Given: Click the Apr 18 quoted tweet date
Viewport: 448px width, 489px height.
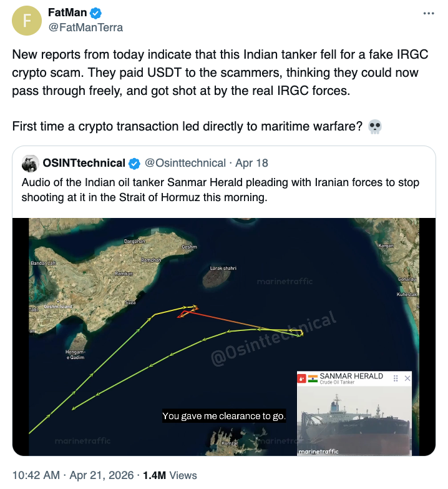Looking at the screenshot, I should (252, 163).
